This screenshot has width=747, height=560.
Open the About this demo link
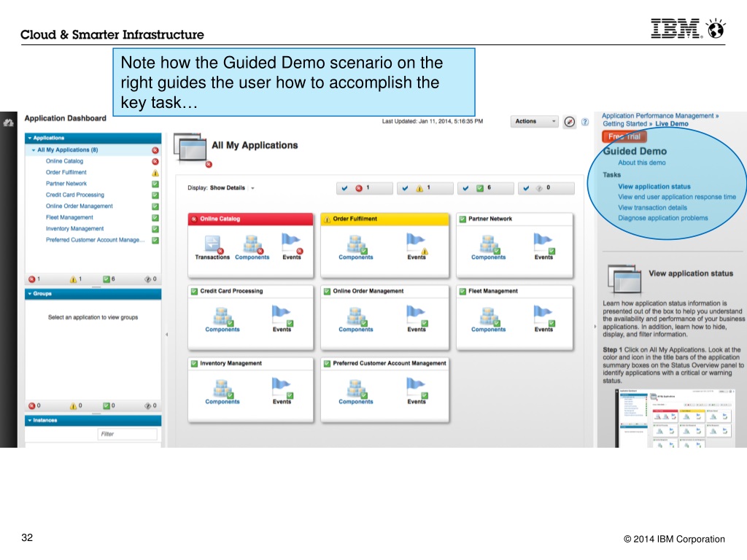pyautogui.click(x=642, y=163)
